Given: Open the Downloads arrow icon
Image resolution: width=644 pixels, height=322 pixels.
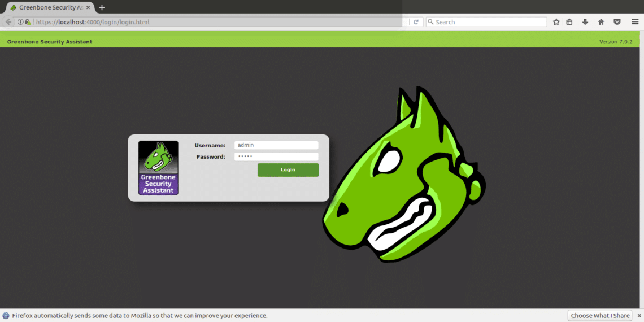Looking at the screenshot, I should [x=585, y=22].
